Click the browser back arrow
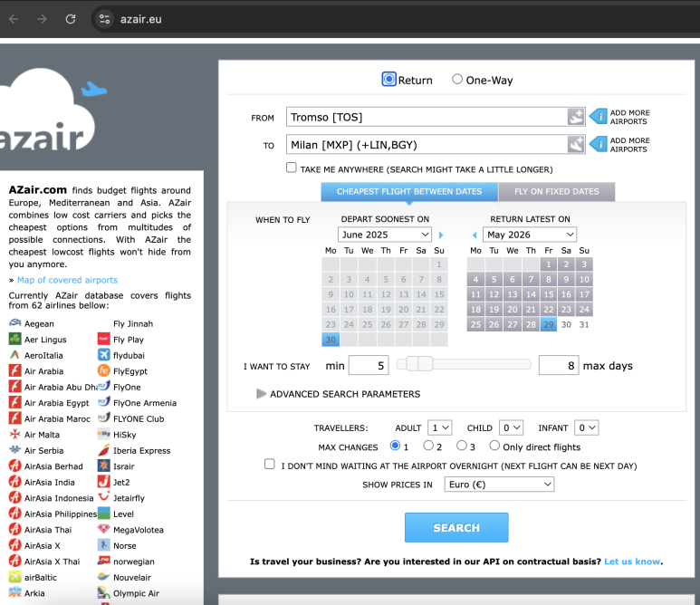Viewport: 700px width, 605px height. (14, 19)
